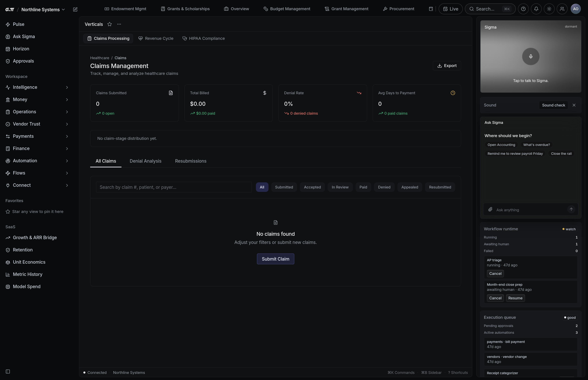Toggle light/dark theme sun icon
This screenshot has width=588, height=380.
pos(549,9)
